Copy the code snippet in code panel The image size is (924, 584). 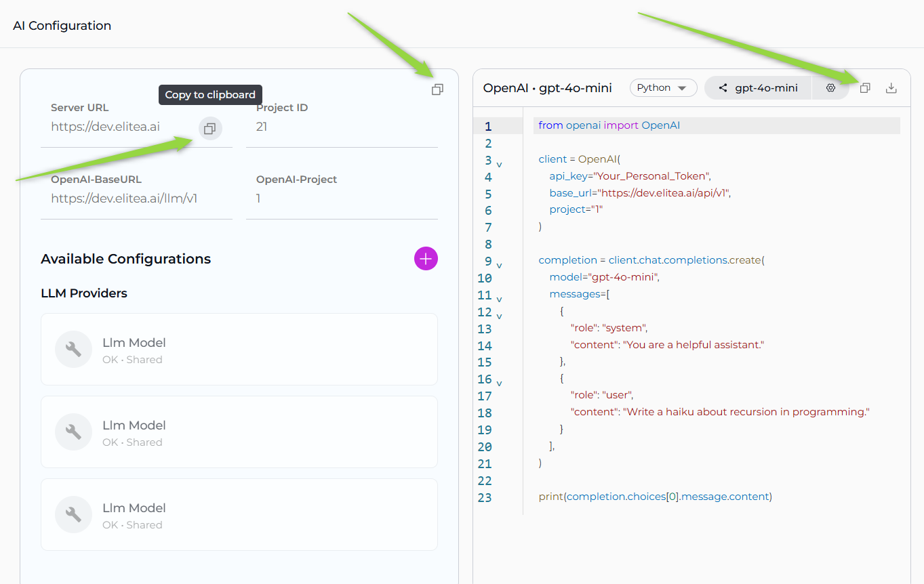pos(865,88)
